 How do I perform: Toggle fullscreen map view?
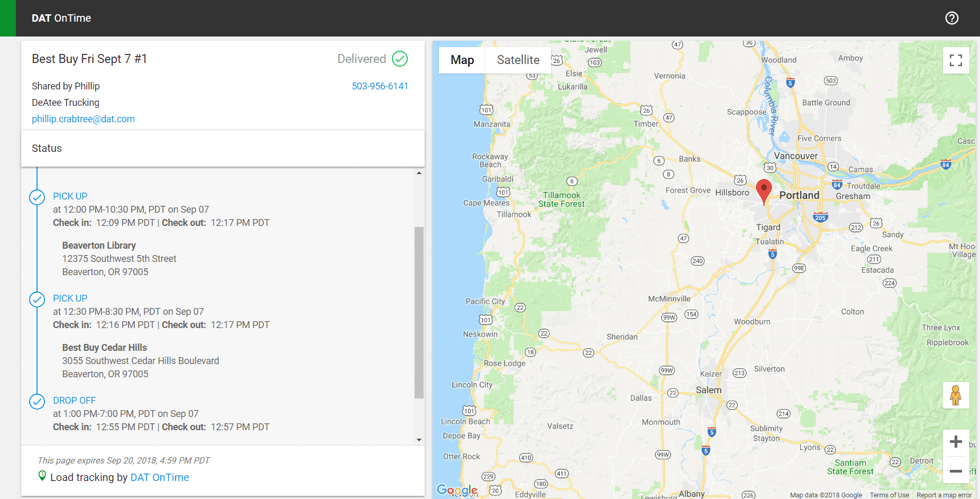point(956,60)
